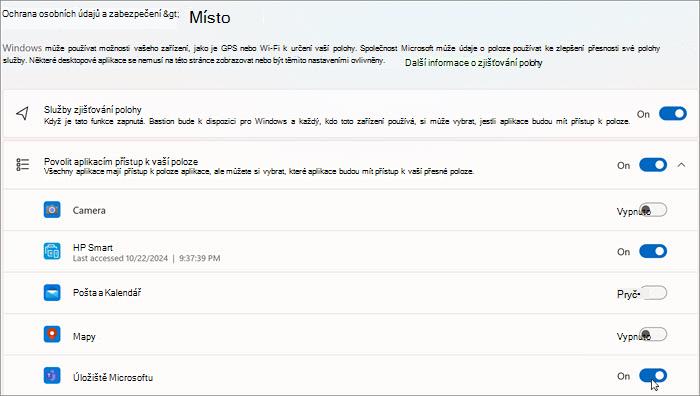Click the Povolit aplikacím přístup k vaší poloze title
The width and height of the screenshot is (700, 396).
(x=121, y=162)
